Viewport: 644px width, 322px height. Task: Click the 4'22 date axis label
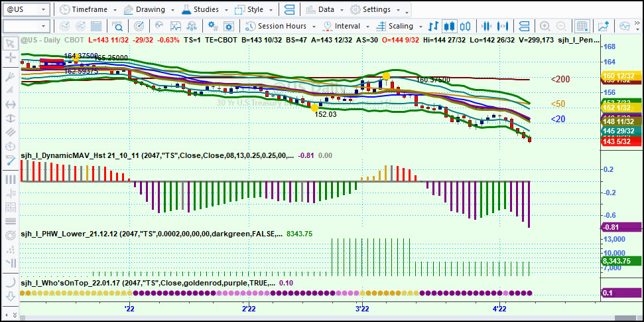(x=499, y=308)
